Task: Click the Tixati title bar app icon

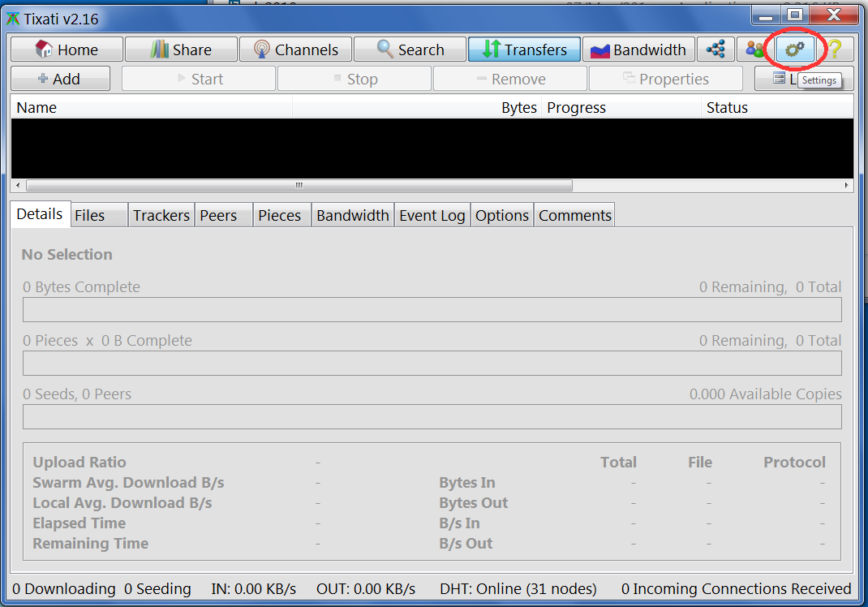Action: pyautogui.click(x=13, y=19)
